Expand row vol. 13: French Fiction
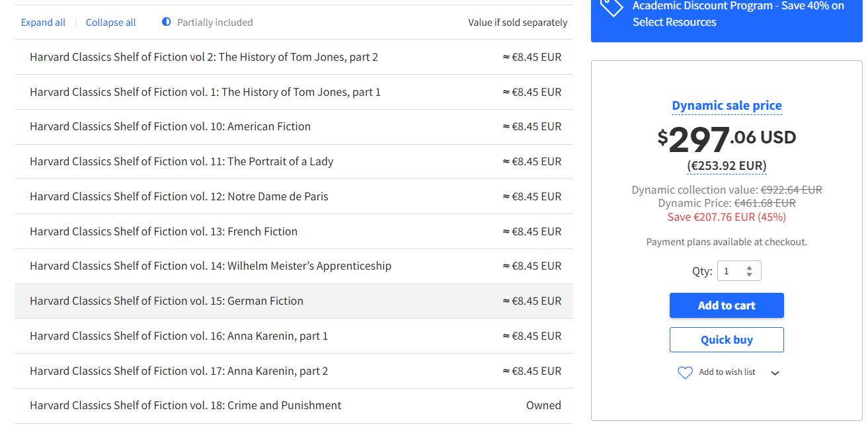Screen dimensions: 868x427 point(294,231)
